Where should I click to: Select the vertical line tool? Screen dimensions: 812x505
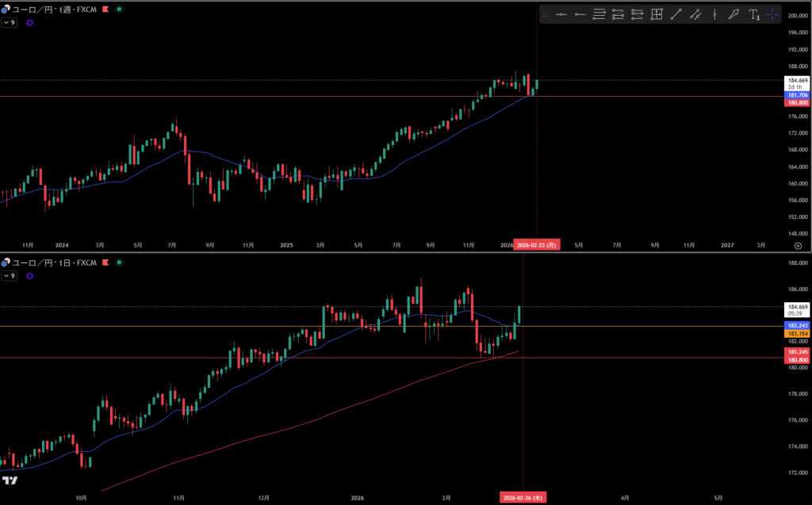click(714, 14)
